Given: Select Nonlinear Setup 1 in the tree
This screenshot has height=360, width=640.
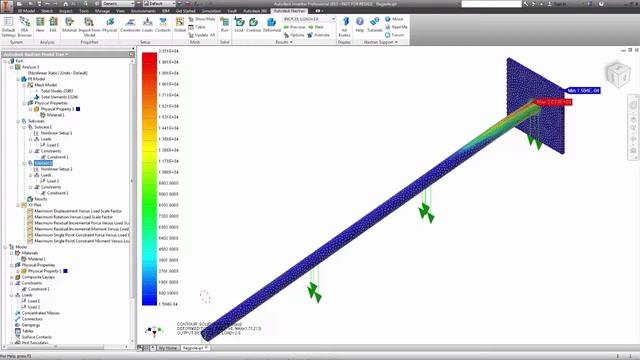Looking at the screenshot, I should 56,133.
